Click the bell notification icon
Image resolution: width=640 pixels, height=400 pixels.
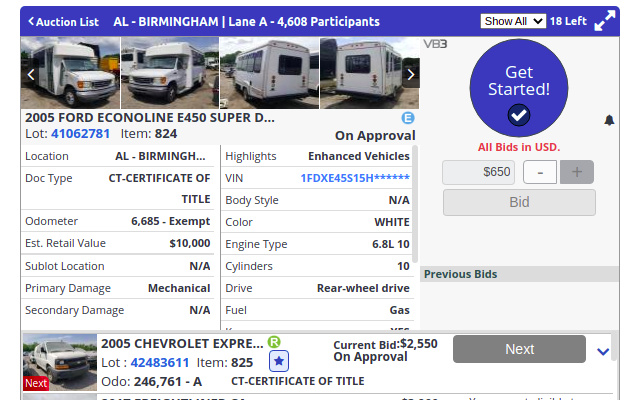pos(610,121)
